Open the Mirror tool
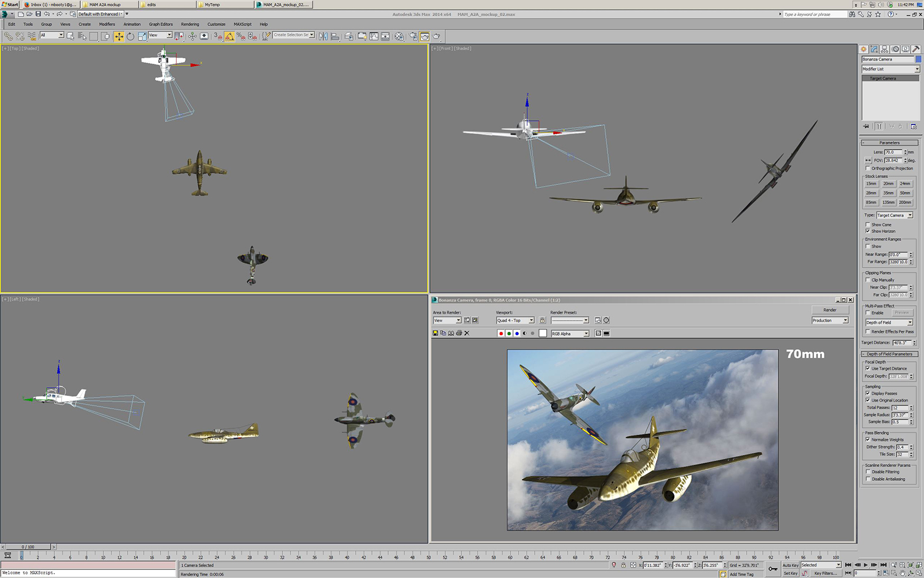 [323, 36]
